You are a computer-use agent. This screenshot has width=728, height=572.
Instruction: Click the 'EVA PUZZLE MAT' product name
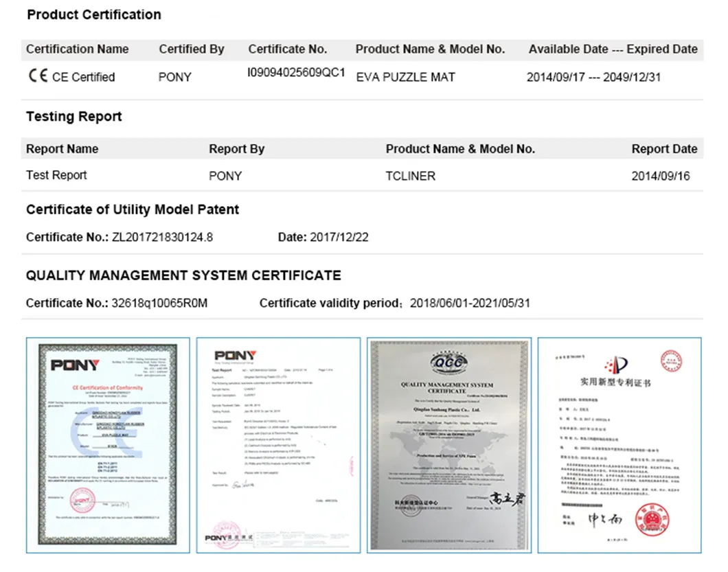click(405, 77)
